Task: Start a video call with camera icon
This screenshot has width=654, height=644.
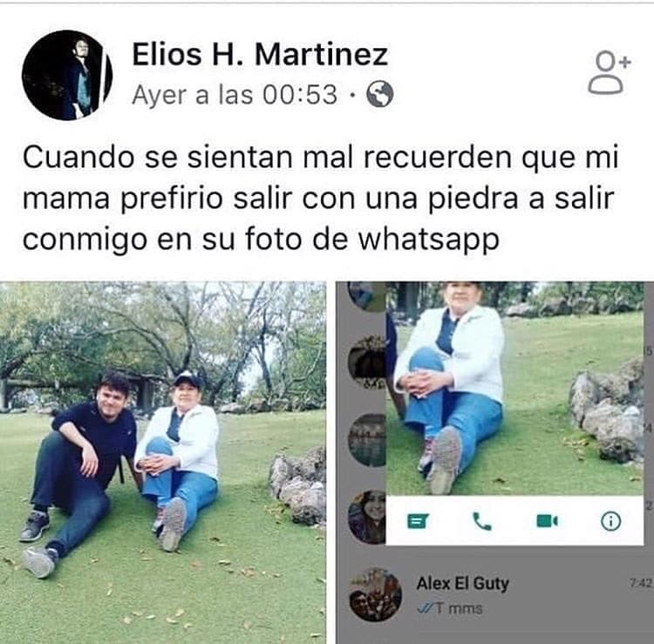Action: pyautogui.click(x=547, y=520)
